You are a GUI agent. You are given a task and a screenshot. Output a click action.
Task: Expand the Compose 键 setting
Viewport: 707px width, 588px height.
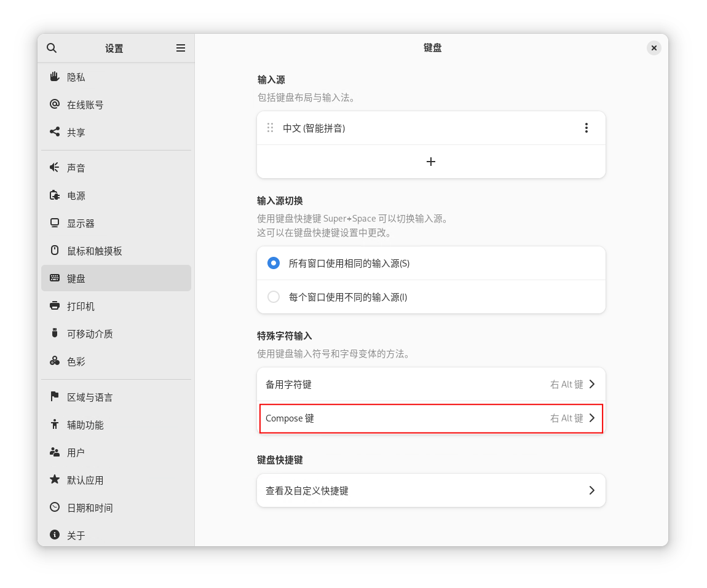(x=430, y=418)
